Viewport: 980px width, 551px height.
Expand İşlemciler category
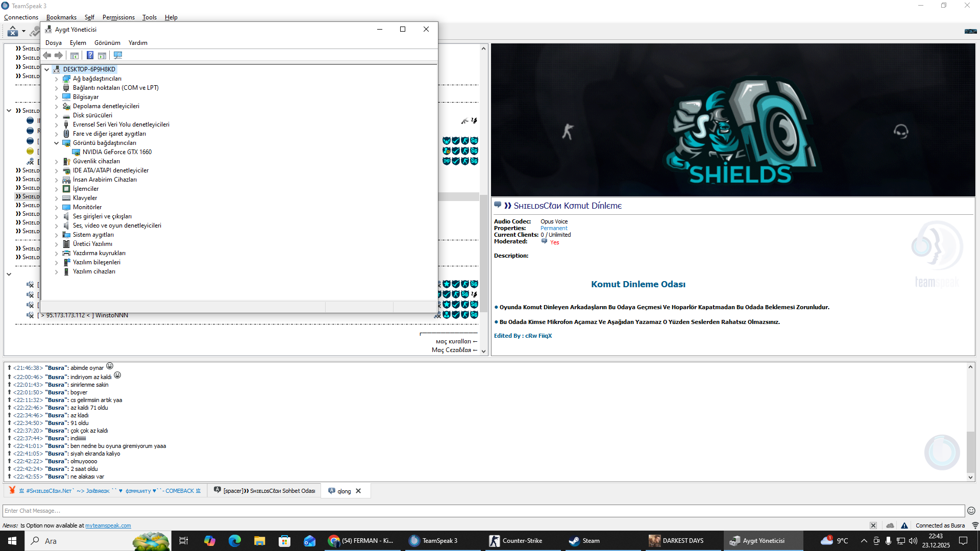point(57,189)
